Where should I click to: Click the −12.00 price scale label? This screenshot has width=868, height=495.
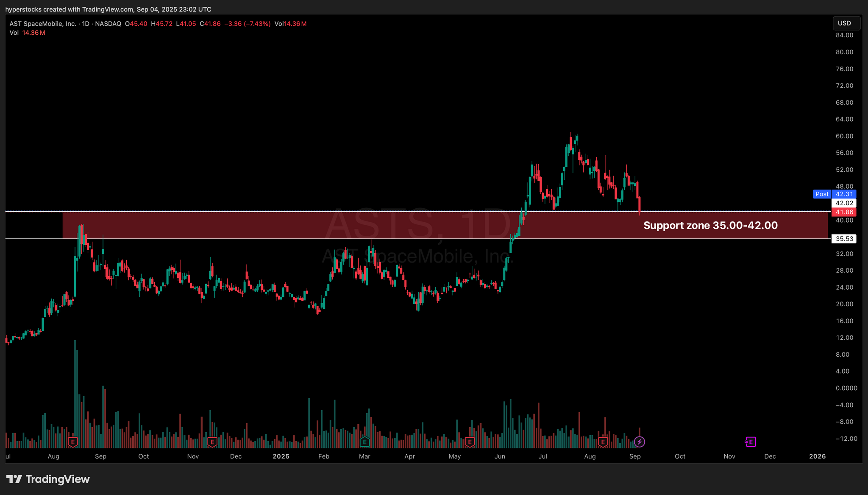[x=846, y=439]
